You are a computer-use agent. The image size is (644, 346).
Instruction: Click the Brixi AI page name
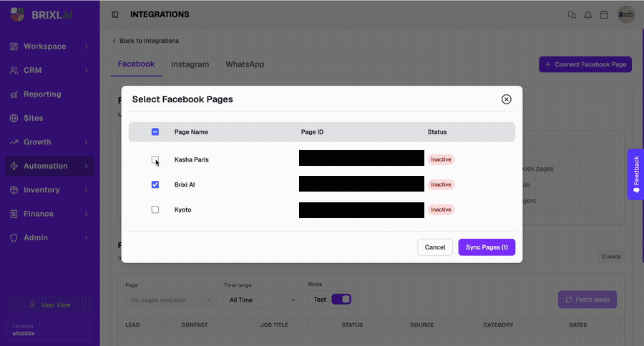pyautogui.click(x=185, y=184)
